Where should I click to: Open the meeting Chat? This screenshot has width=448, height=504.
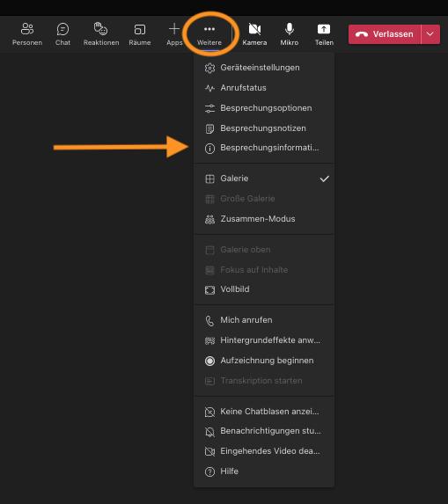62,33
